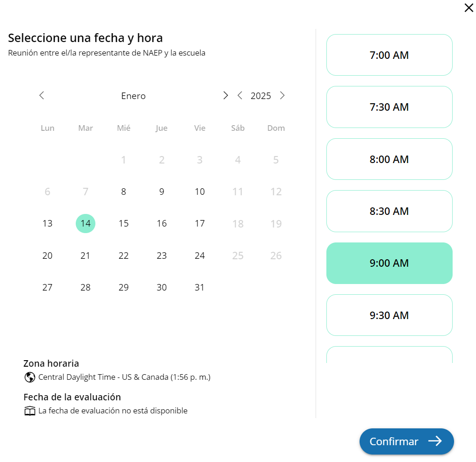Choose the 9:30 AM time slot

click(389, 315)
